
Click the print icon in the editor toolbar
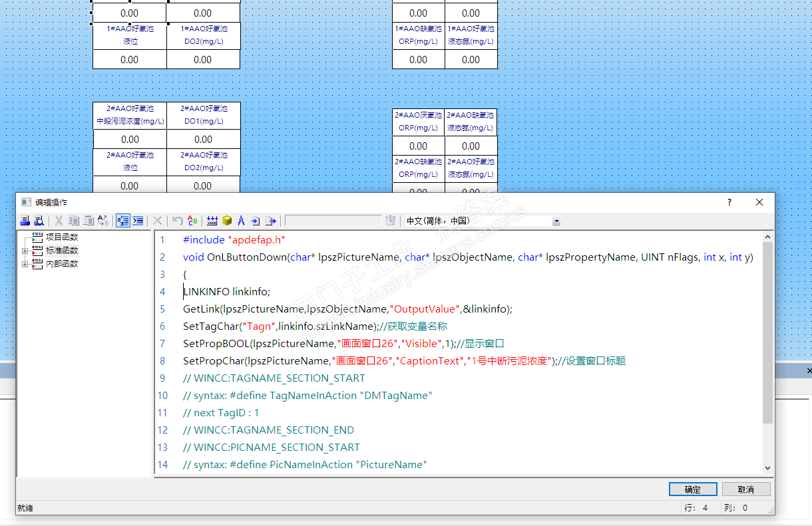[x=25, y=221]
